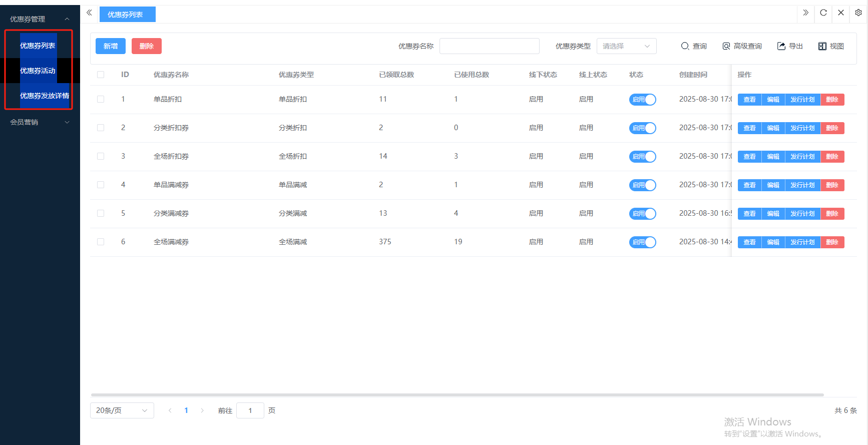Click the blue 新增 button
The width and height of the screenshot is (868, 445).
[x=111, y=46]
